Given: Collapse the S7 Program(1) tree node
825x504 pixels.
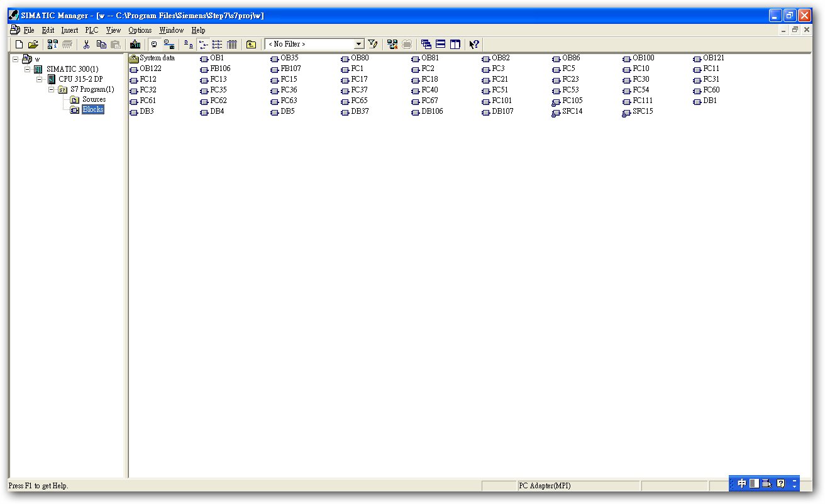Looking at the screenshot, I should (52, 89).
